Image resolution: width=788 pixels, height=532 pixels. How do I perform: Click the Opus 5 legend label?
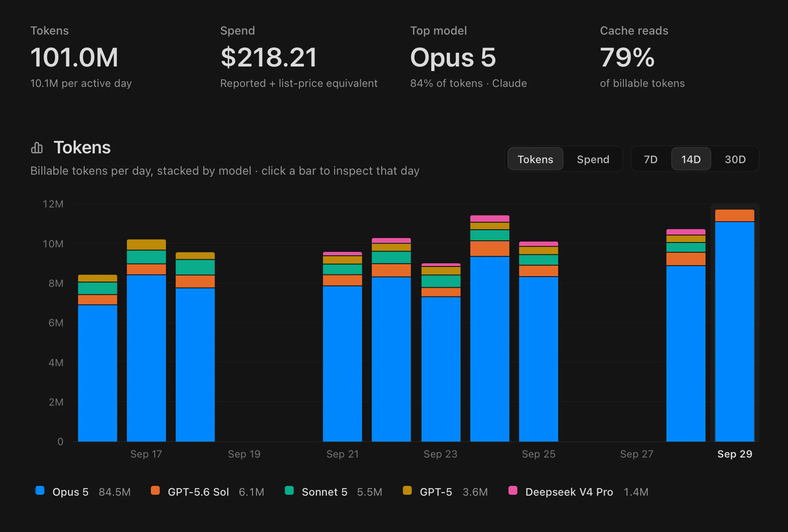click(71, 492)
